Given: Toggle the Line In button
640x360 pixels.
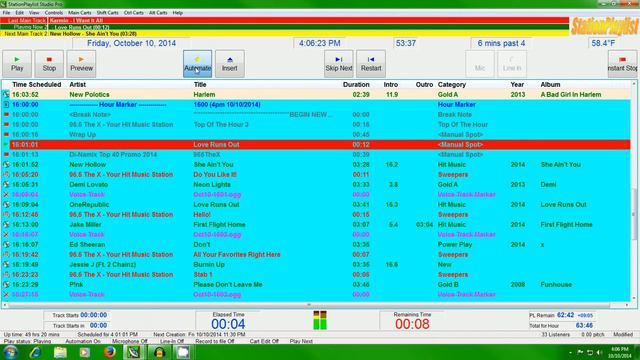Looking at the screenshot, I should tap(512, 64).
